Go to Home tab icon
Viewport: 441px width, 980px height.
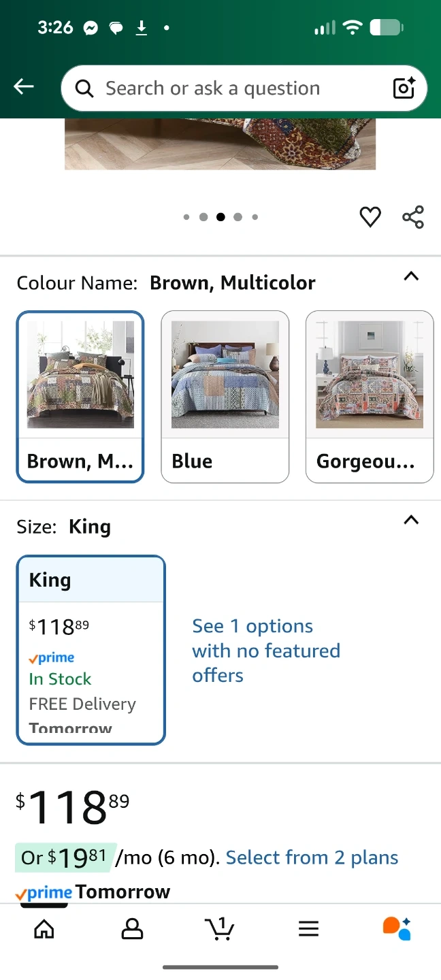(x=44, y=929)
